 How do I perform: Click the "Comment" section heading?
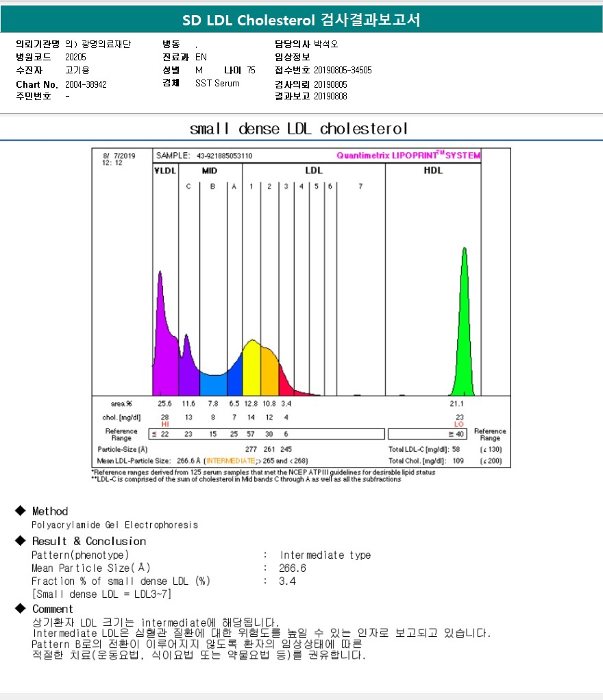point(52,609)
